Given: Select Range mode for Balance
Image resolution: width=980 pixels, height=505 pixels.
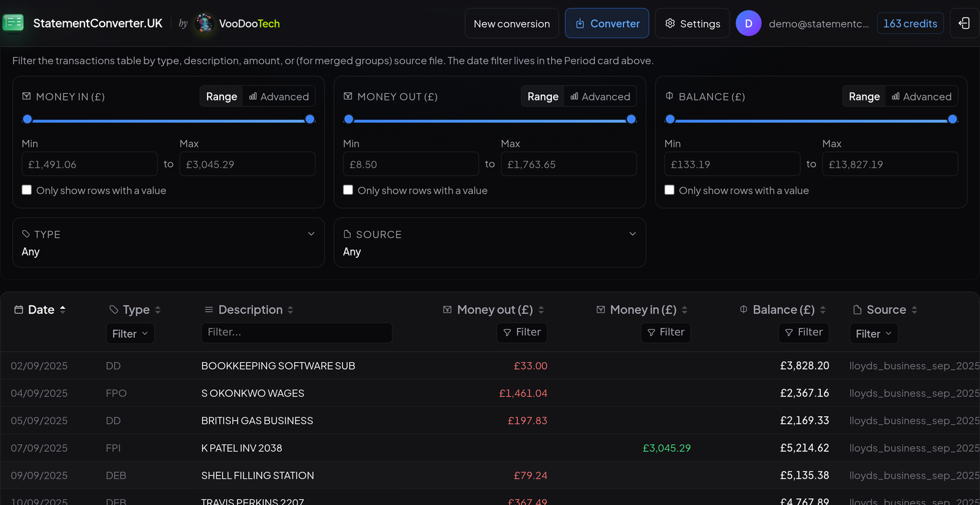Looking at the screenshot, I should tap(864, 96).
